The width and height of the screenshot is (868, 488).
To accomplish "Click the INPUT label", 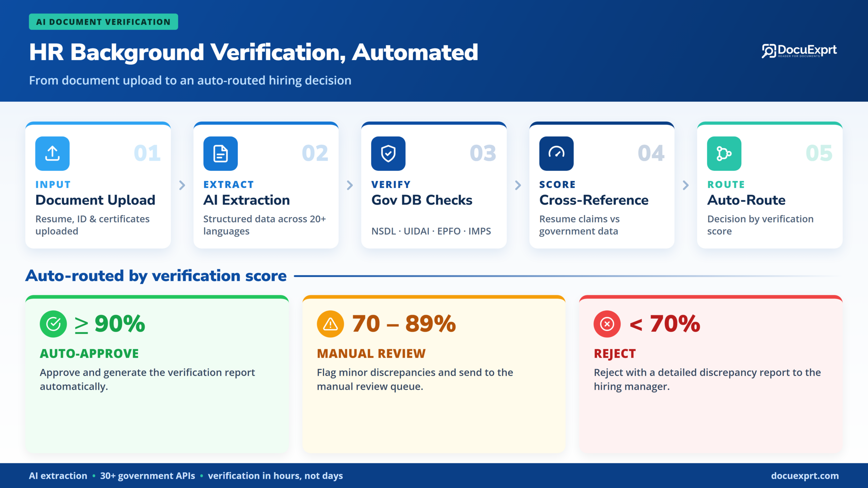I will (53, 185).
